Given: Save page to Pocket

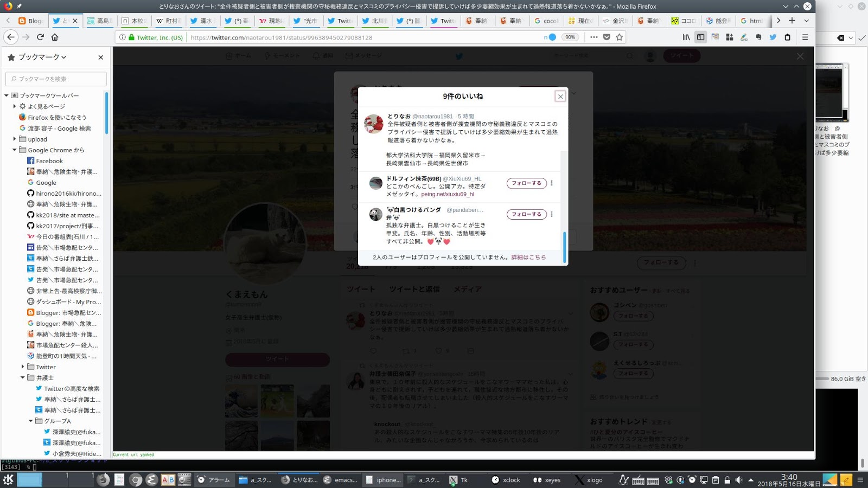Looking at the screenshot, I should [x=607, y=37].
